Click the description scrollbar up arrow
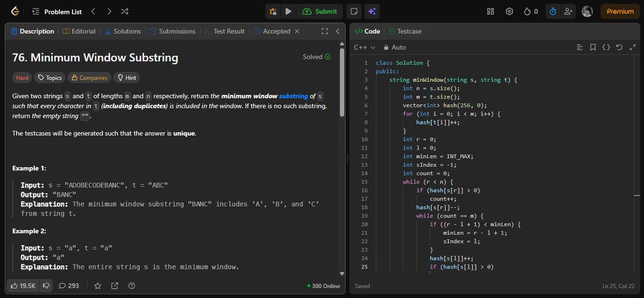644x298 pixels. (342, 43)
